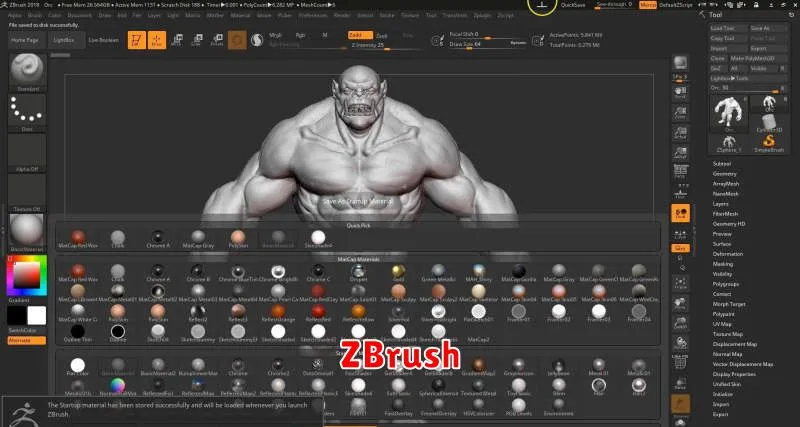Open the BasicMaterial sphere selector
Viewport: 800px width, 427px height.
pos(28,232)
